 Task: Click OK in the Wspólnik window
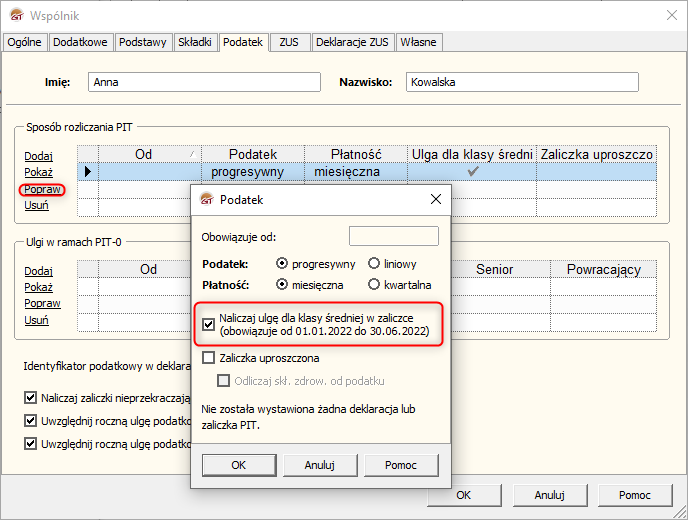point(464,495)
